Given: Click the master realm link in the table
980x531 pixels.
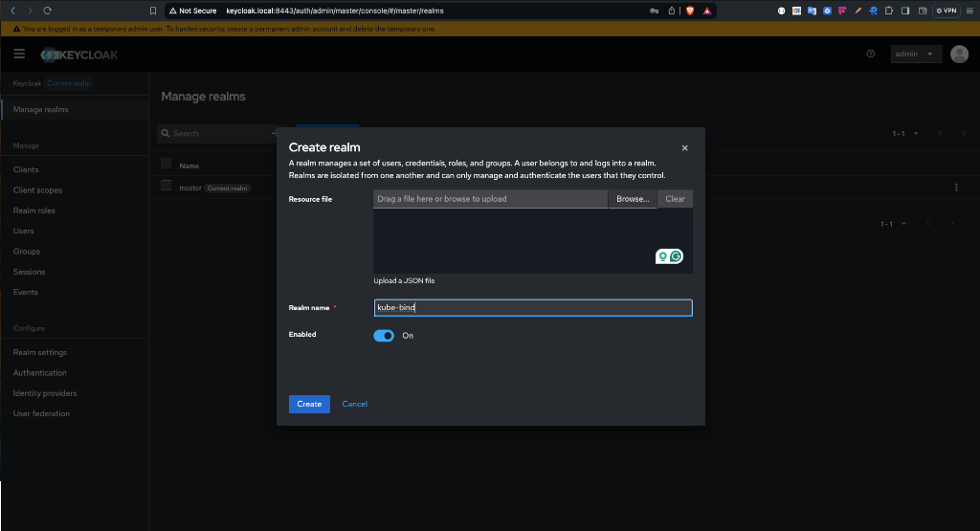Looking at the screenshot, I should pyautogui.click(x=190, y=188).
